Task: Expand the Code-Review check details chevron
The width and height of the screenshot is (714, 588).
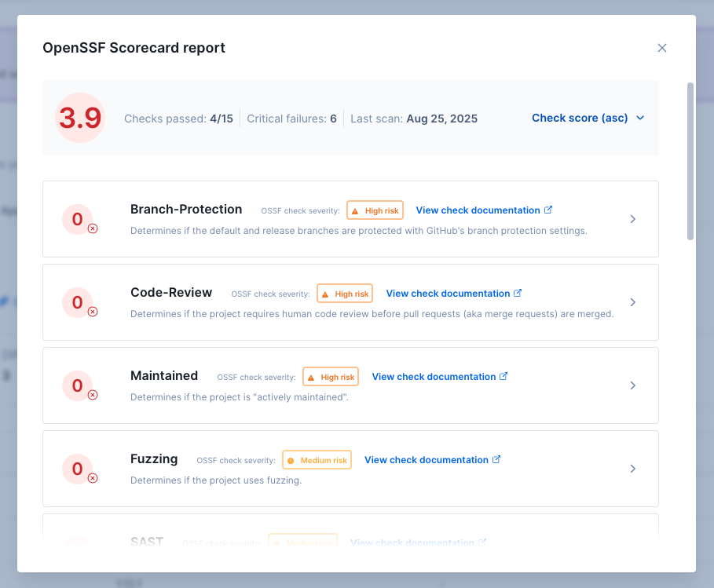Action: click(633, 302)
